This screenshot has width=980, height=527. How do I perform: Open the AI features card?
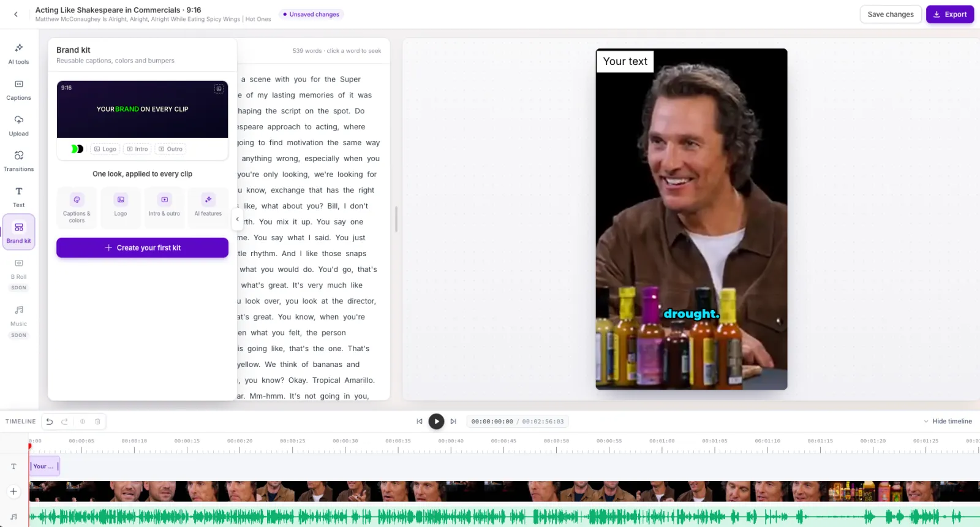(x=208, y=208)
